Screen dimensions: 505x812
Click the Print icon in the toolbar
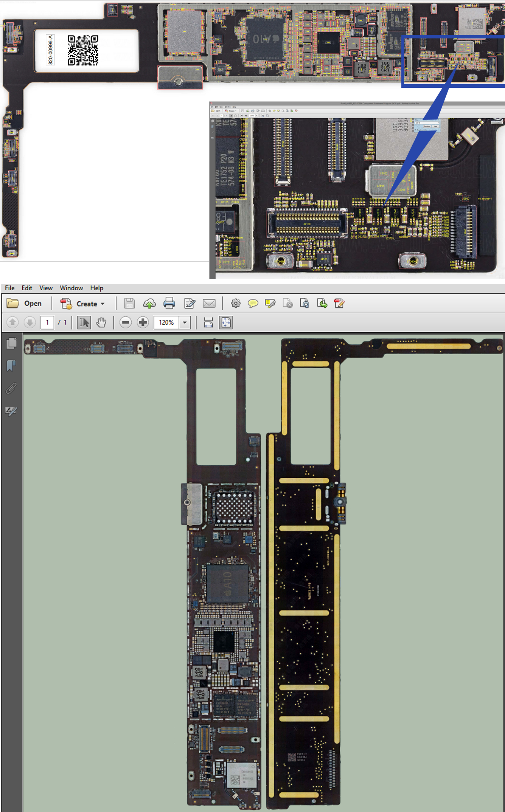pyautogui.click(x=169, y=303)
